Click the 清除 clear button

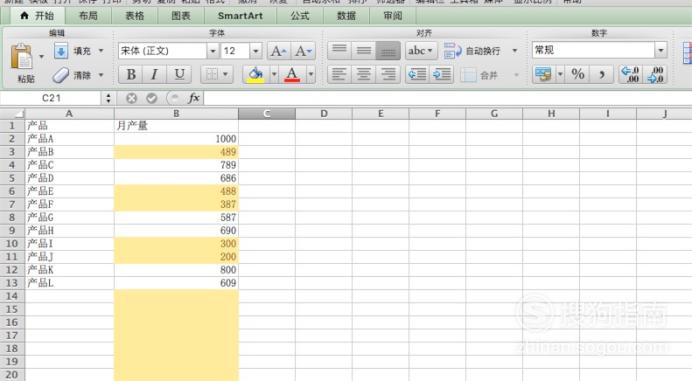point(78,75)
